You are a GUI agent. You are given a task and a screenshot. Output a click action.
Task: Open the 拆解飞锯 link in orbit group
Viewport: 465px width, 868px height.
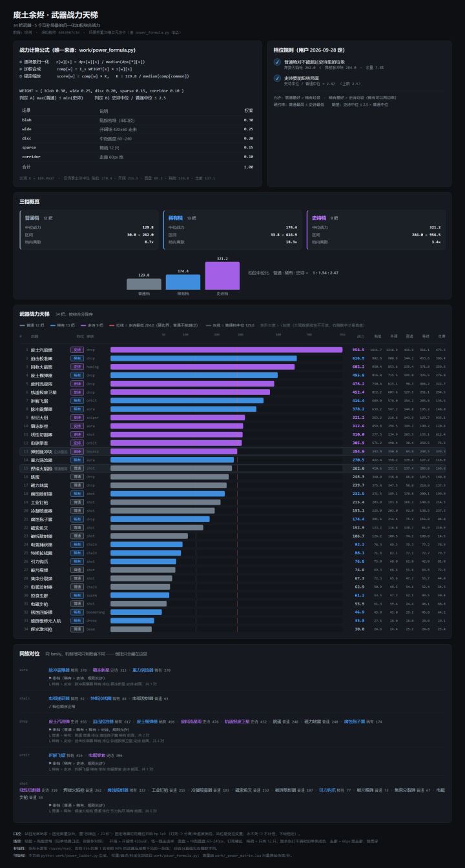[x=57, y=754]
